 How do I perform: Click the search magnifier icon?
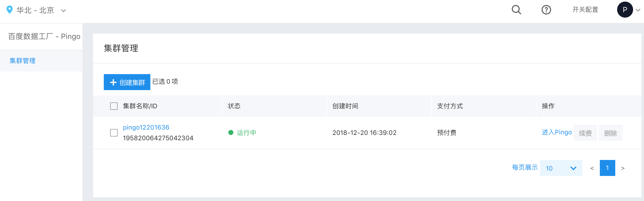516,10
